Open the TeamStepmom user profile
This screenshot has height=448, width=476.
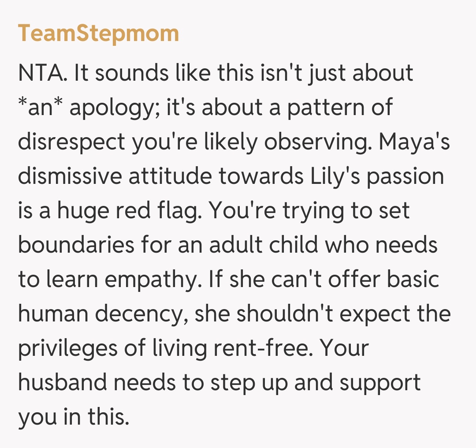click(98, 34)
